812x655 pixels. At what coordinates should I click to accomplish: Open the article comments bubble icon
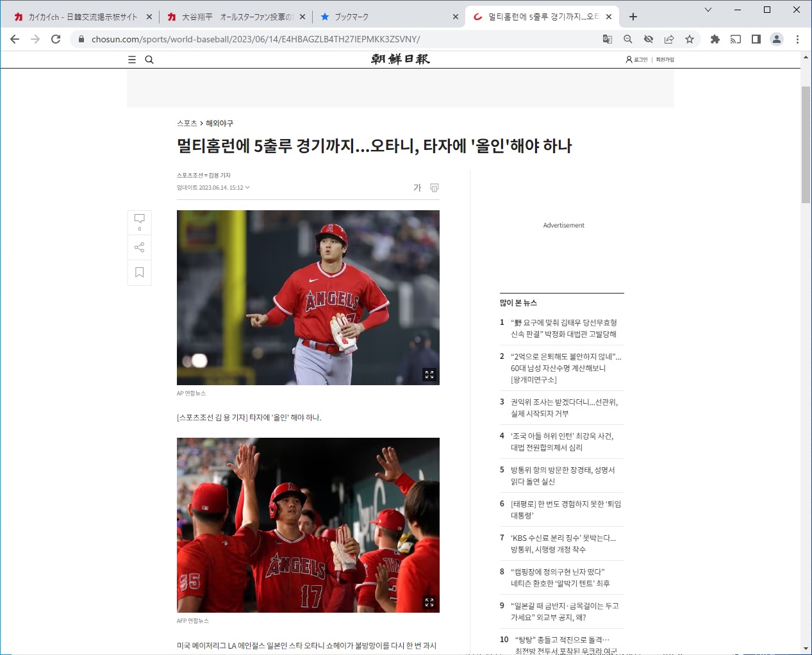tap(139, 219)
